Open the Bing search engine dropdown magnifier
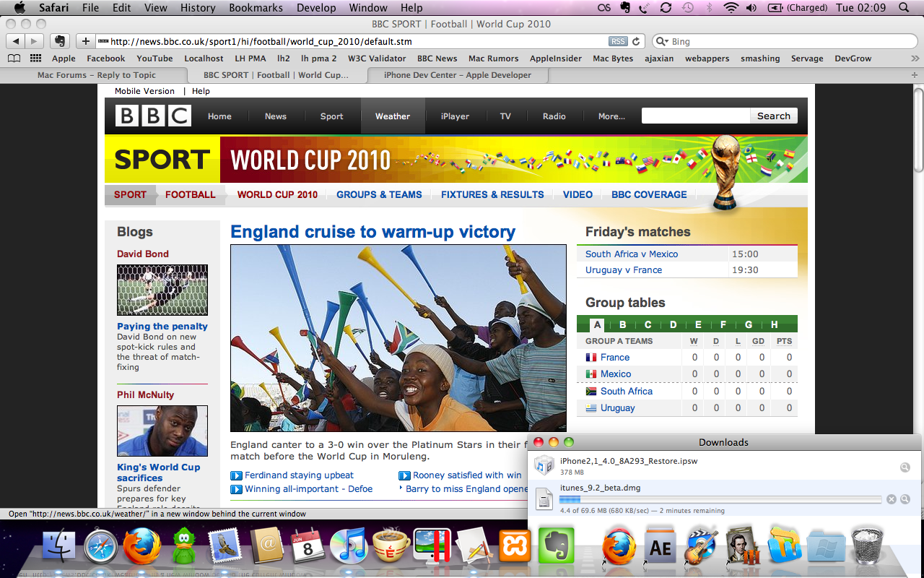The height and width of the screenshot is (578, 924). tap(662, 42)
